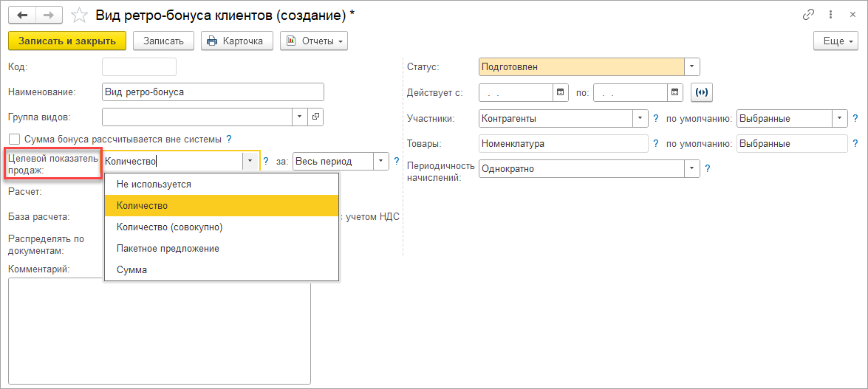Click the forward navigation arrow
This screenshot has height=389, width=868.
(49, 15)
